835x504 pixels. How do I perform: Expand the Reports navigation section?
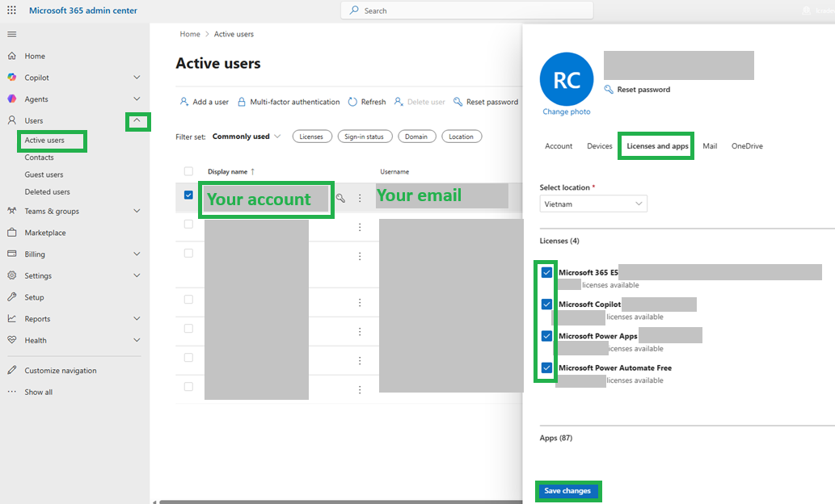coord(137,319)
